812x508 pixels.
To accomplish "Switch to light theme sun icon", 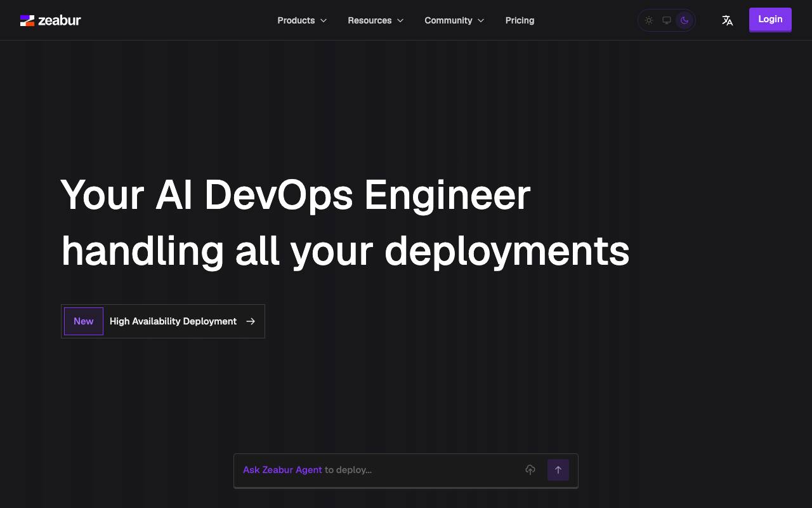I will pyautogui.click(x=649, y=20).
